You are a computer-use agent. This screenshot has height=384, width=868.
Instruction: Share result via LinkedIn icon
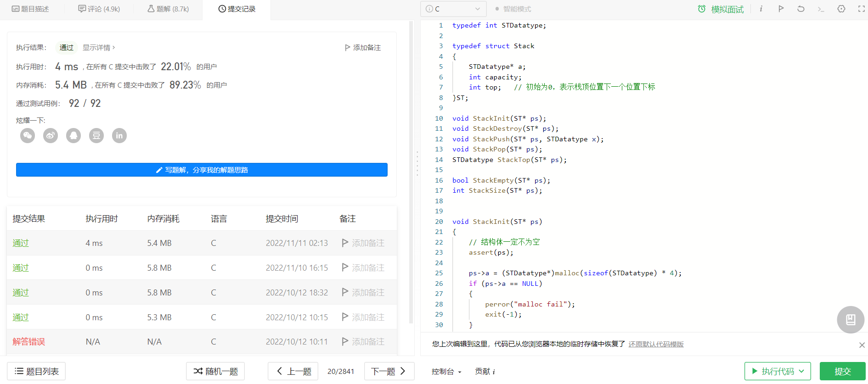point(119,135)
